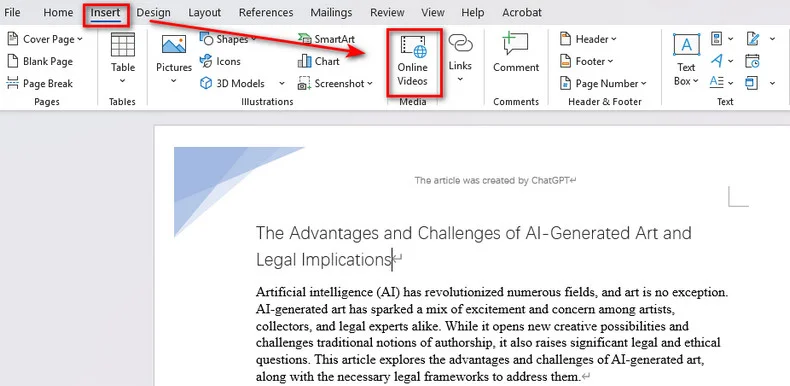Open the Design tab
Viewport: 790px width, 386px height.
point(153,13)
